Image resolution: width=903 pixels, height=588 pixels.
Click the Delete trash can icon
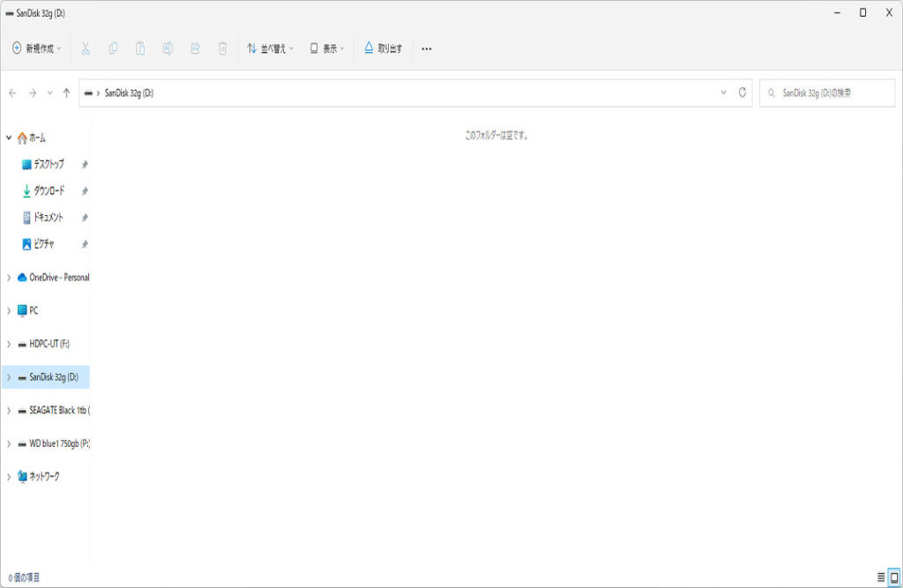point(223,48)
